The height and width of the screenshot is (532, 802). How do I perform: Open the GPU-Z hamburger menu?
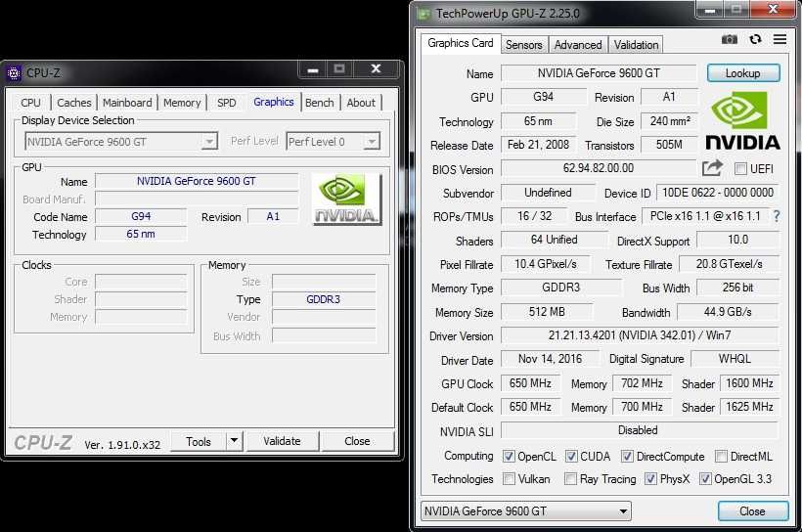780,39
